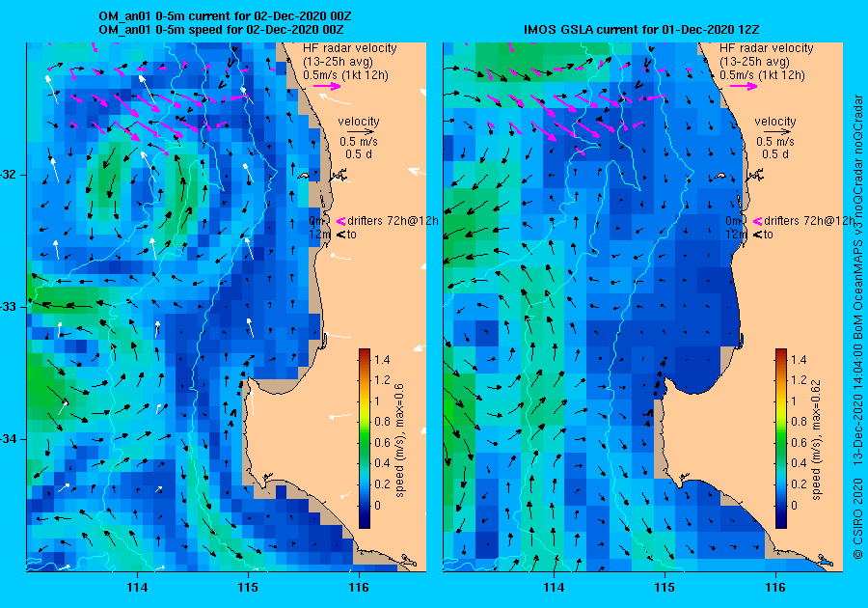The image size is (868, 608).
Task: Click the '1.4' tick on left color bar
Action: tap(382, 360)
